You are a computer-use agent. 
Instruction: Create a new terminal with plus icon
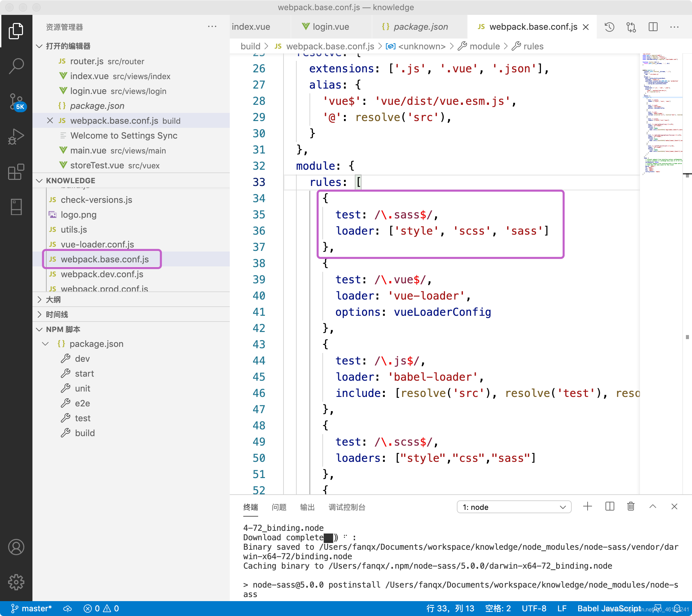588,506
